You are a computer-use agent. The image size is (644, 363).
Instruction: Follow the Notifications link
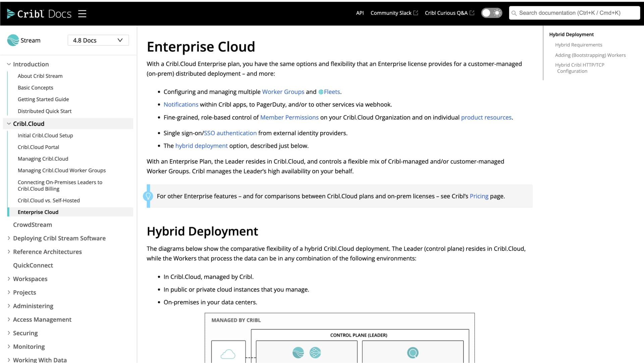pyautogui.click(x=181, y=104)
